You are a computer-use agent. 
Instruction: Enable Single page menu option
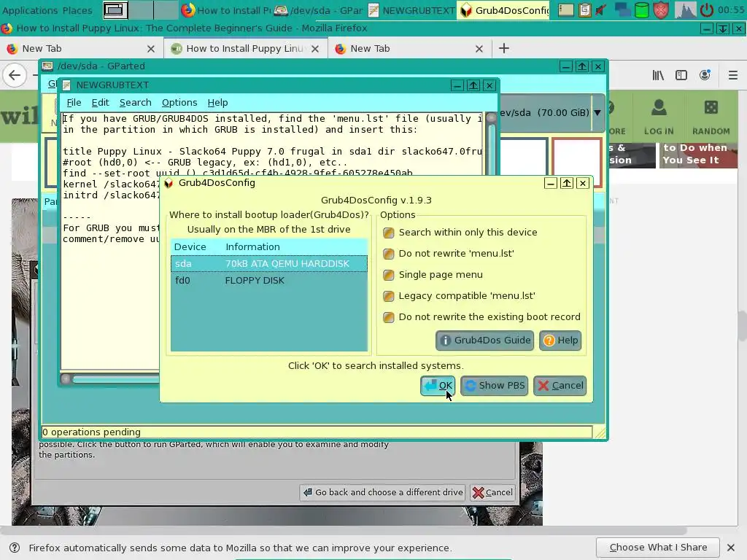(x=388, y=275)
